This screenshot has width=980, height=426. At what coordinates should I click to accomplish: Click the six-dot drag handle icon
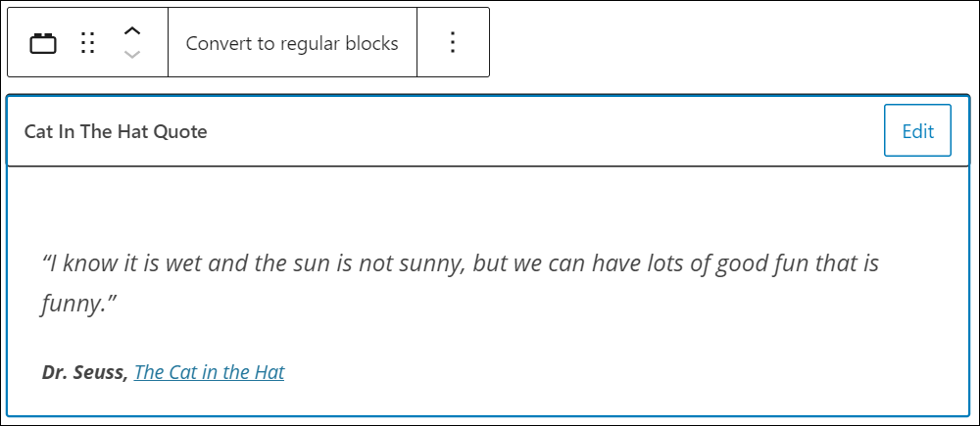pos(87,43)
